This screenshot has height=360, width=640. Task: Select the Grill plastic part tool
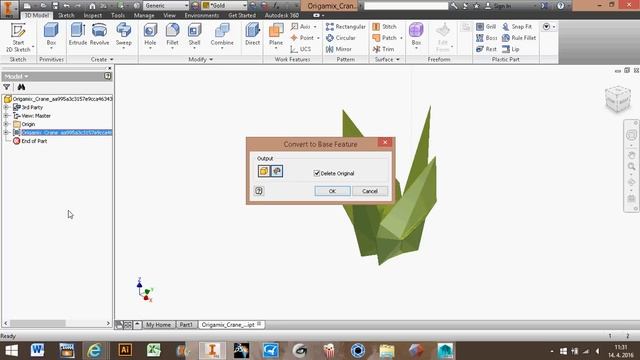(486, 27)
